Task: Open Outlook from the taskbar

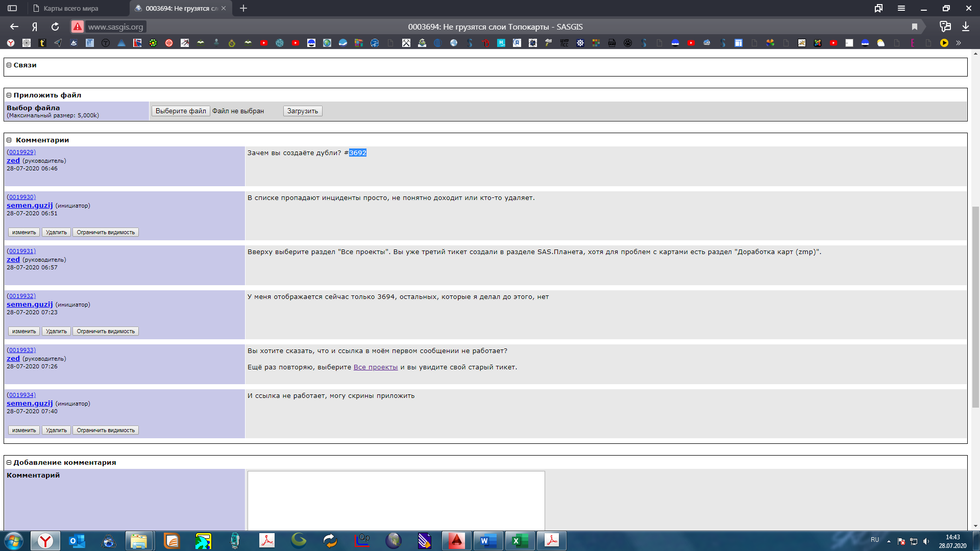Action: tap(77, 541)
